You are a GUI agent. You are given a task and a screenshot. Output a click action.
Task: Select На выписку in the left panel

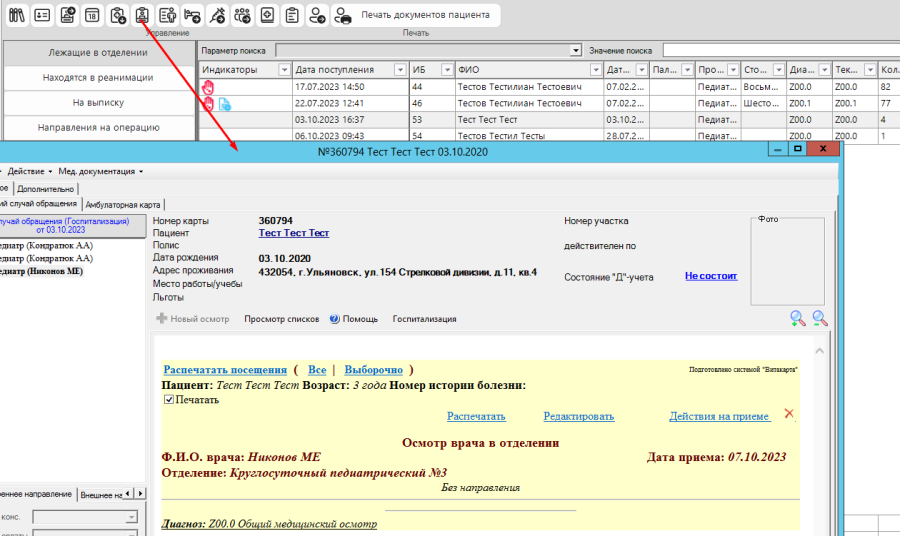point(98,103)
